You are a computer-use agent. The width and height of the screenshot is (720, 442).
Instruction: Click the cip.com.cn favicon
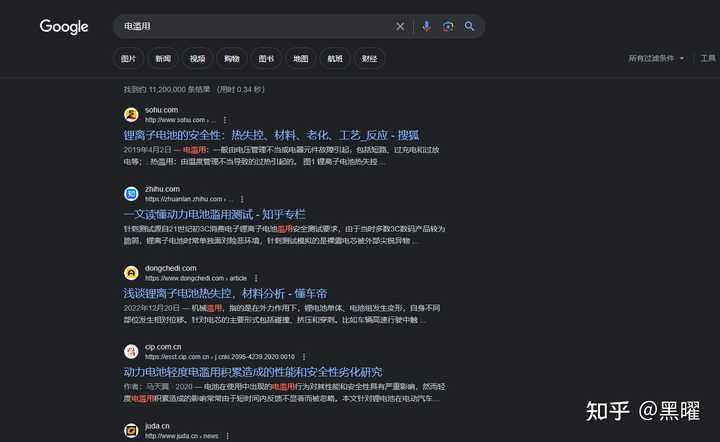point(131,352)
